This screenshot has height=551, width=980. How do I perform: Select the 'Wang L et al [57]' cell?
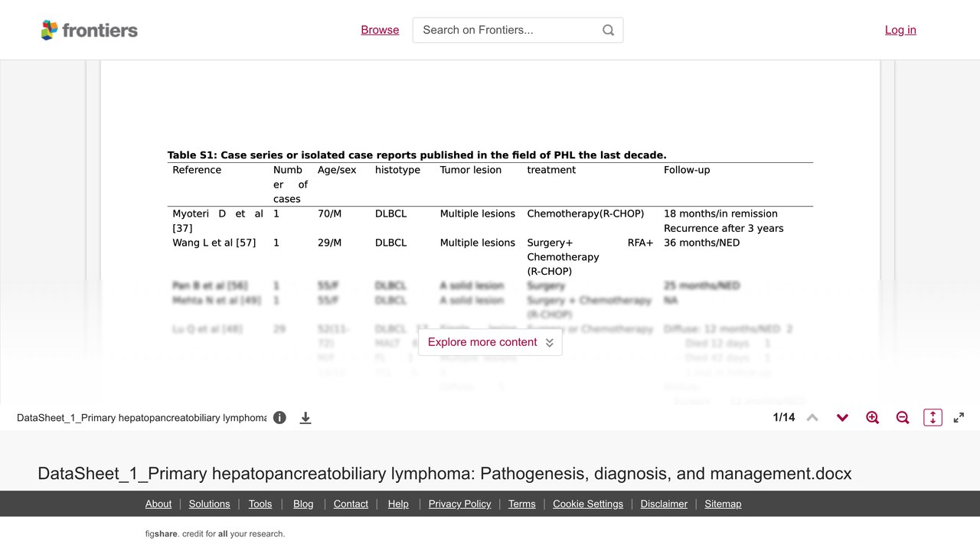(x=214, y=243)
